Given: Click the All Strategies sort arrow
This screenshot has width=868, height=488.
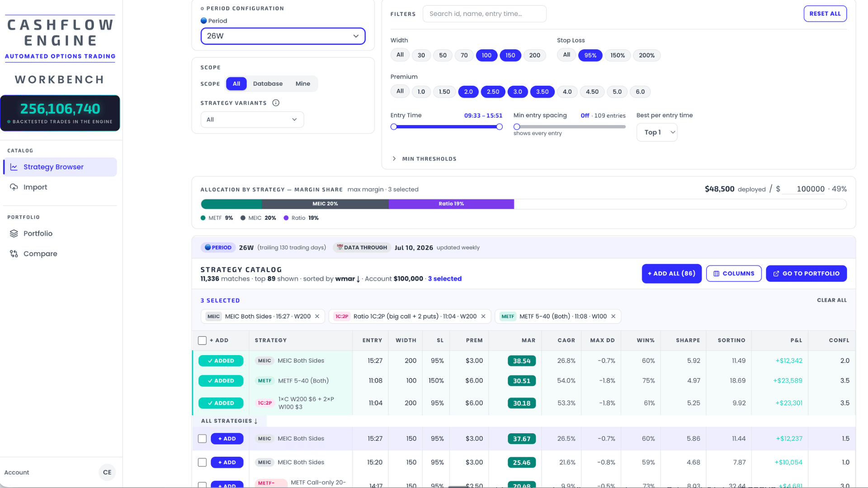Looking at the screenshot, I should 256,421.
